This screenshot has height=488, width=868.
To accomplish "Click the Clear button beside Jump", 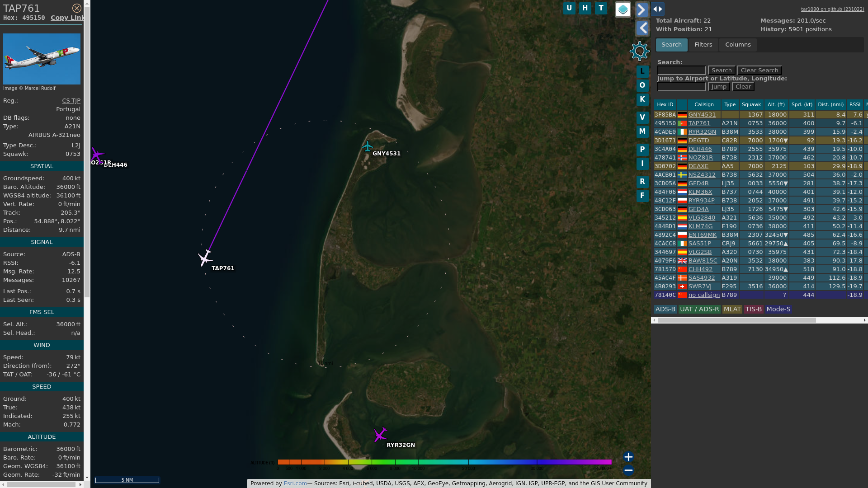I will coord(743,87).
